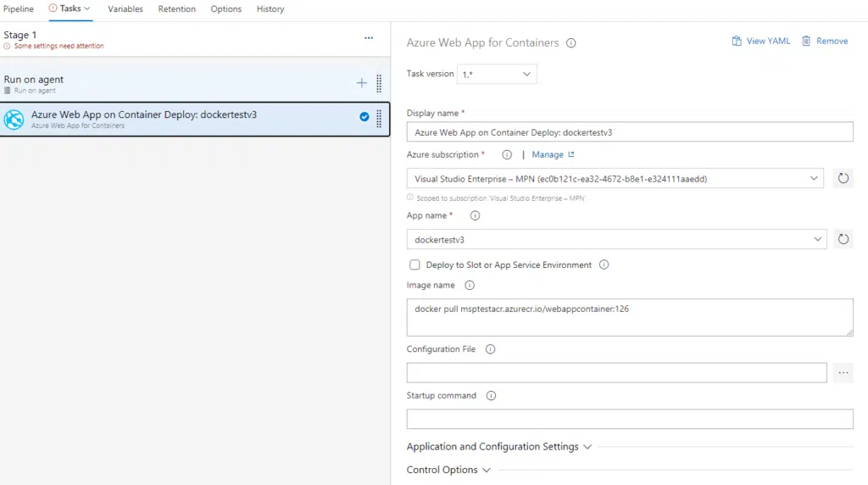Image resolution: width=868 pixels, height=485 pixels.
Task: Click the 'Scoped to subscription' note text
Action: 501,198
